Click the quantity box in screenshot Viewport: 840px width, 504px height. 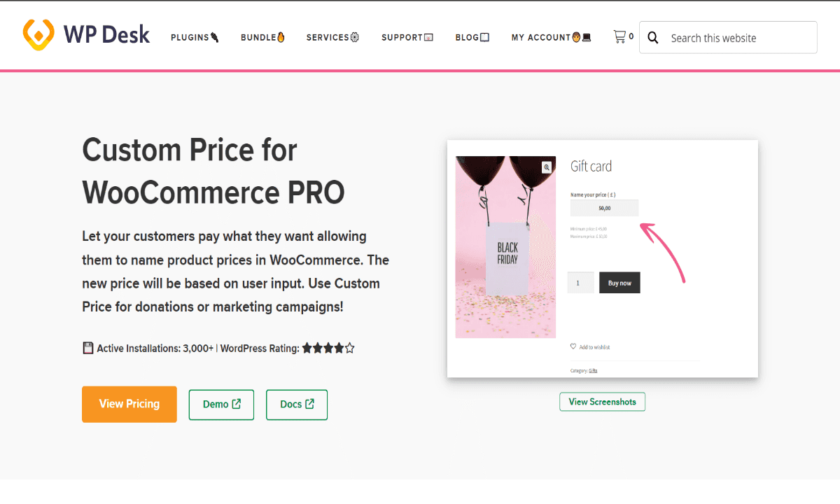point(580,283)
